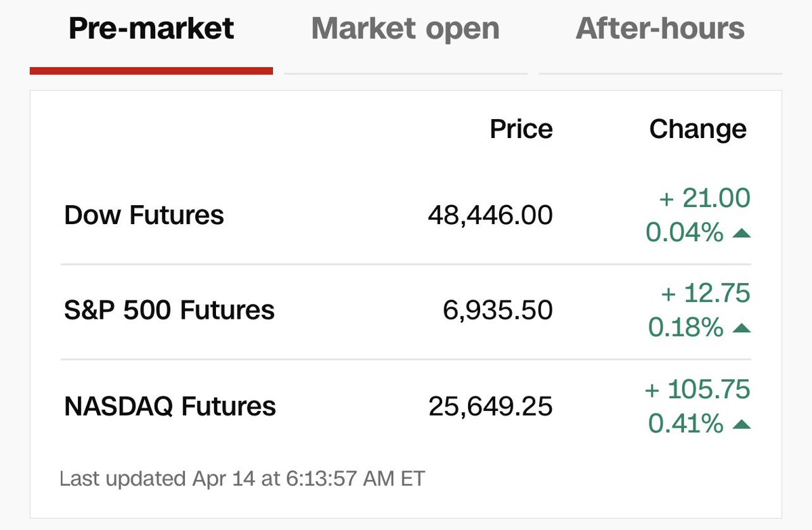Select the After-hours tab
The width and height of the screenshot is (812, 530).
pyautogui.click(x=660, y=29)
